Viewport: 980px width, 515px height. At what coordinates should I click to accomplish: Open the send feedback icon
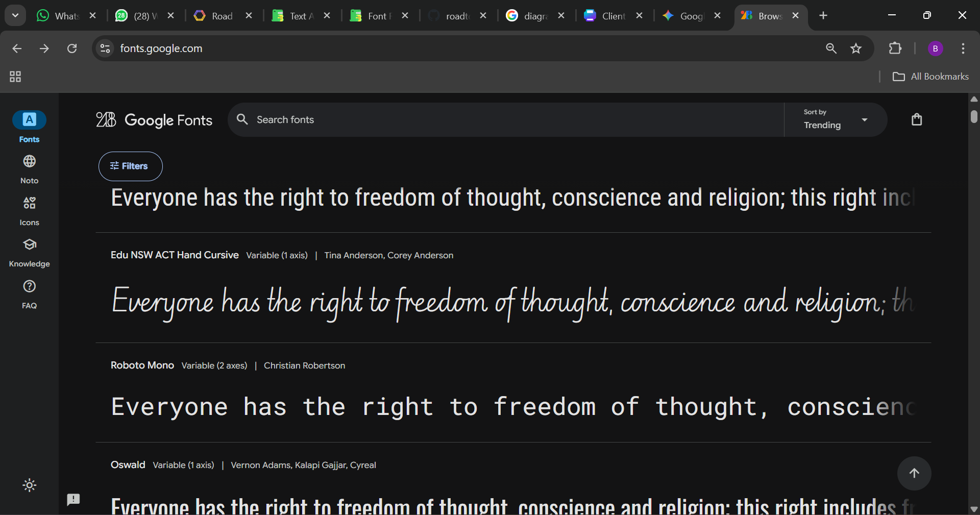click(73, 499)
